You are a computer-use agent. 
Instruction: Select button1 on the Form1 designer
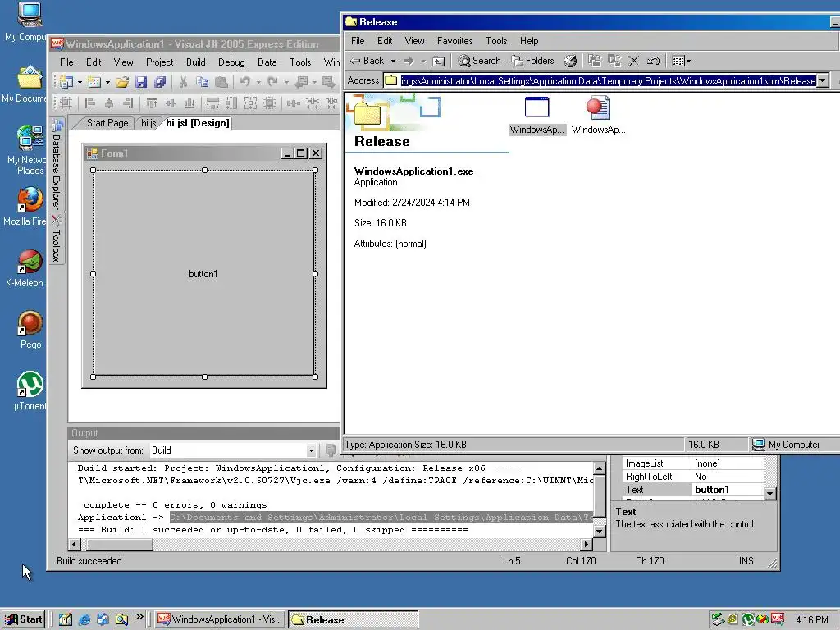pos(203,274)
